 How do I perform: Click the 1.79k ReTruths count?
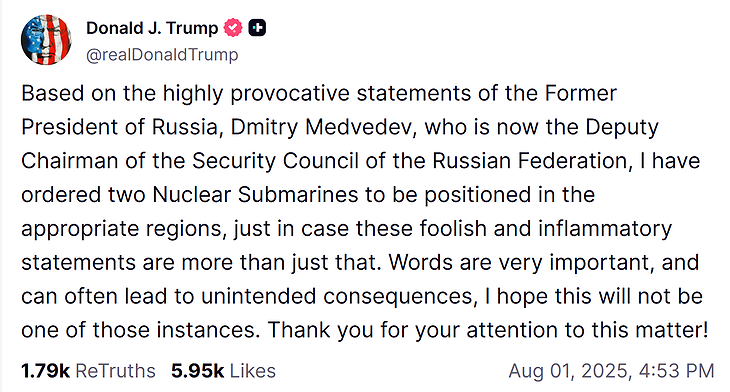(45, 371)
